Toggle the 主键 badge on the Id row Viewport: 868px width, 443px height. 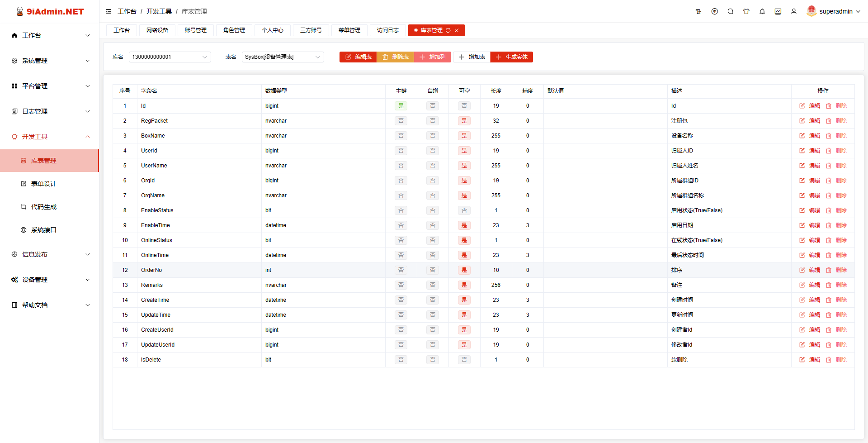click(401, 105)
